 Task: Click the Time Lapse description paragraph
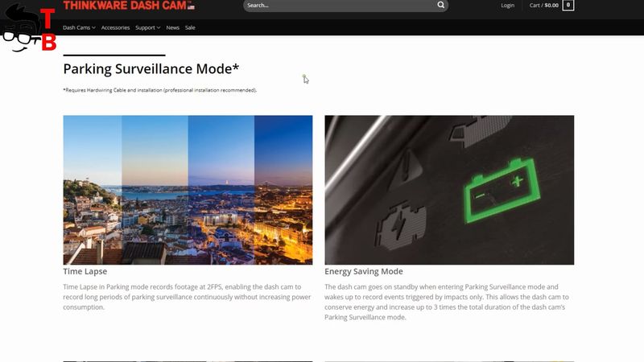pos(187,297)
